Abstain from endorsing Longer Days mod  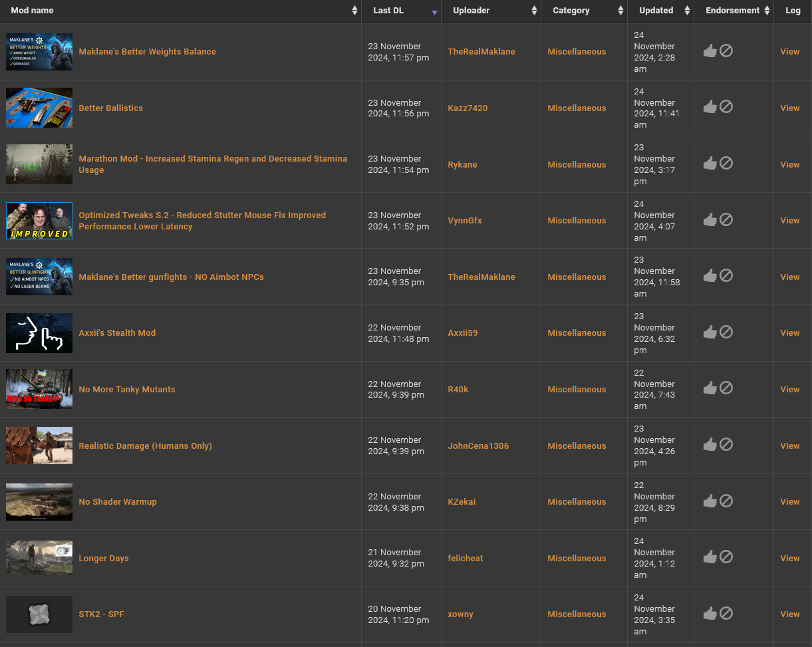click(x=726, y=557)
